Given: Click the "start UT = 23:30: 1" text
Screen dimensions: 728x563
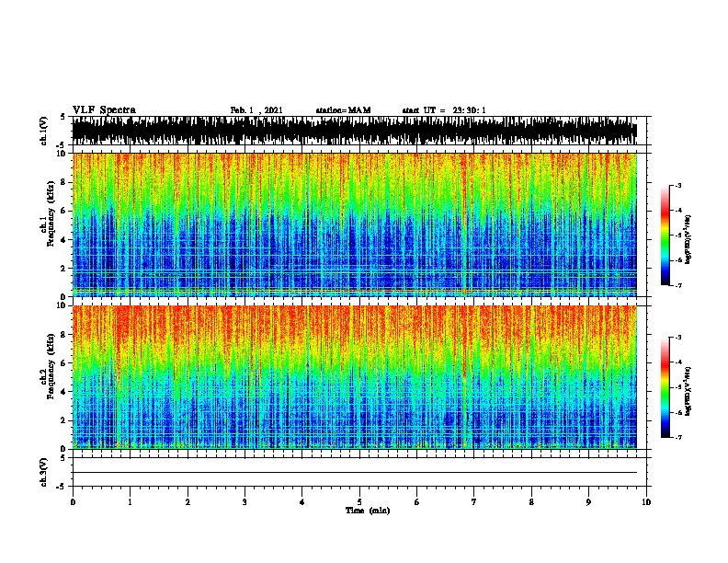Looking at the screenshot, I should click(x=444, y=110).
